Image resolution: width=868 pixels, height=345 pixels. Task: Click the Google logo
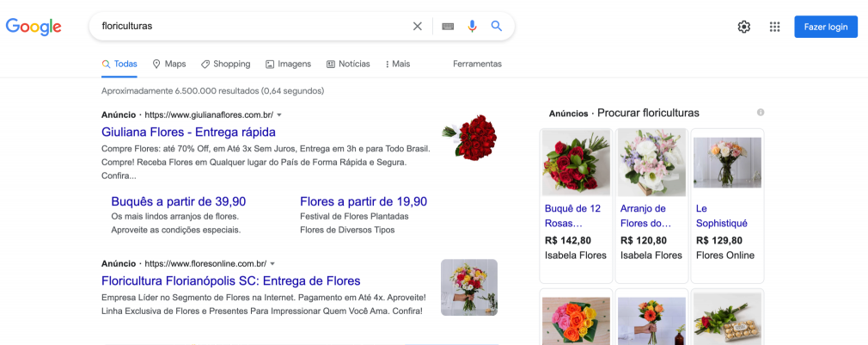pos(34,27)
